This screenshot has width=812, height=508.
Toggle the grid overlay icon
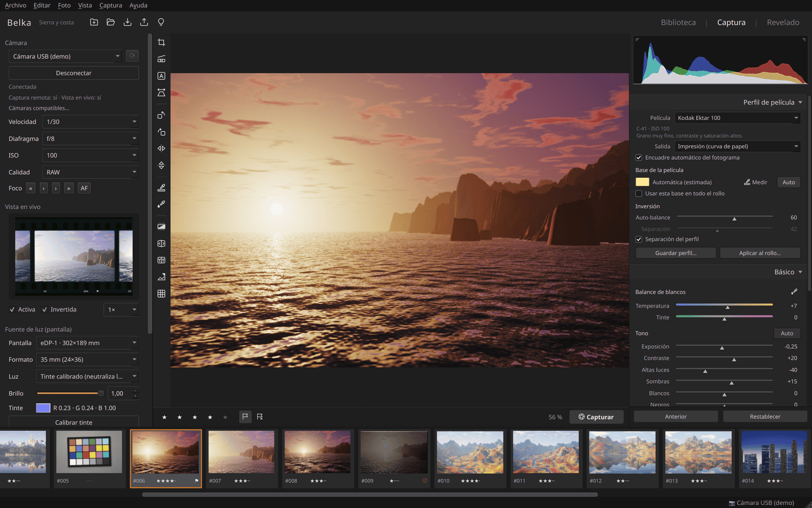[161, 294]
